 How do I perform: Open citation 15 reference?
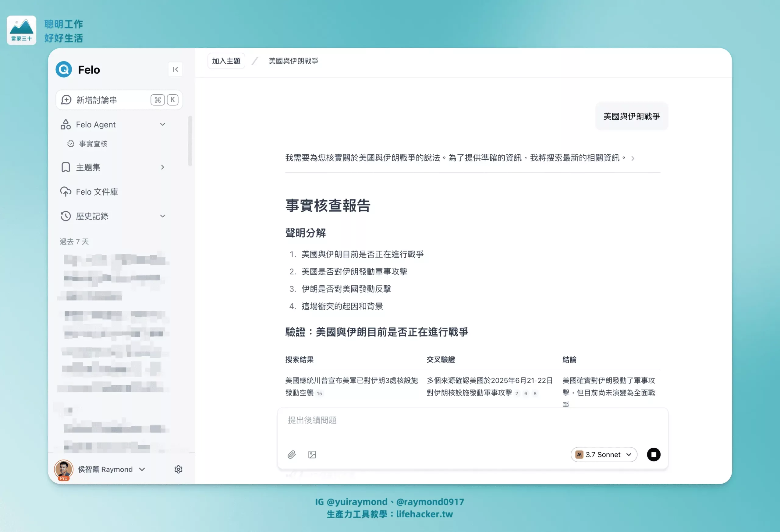tap(319, 393)
